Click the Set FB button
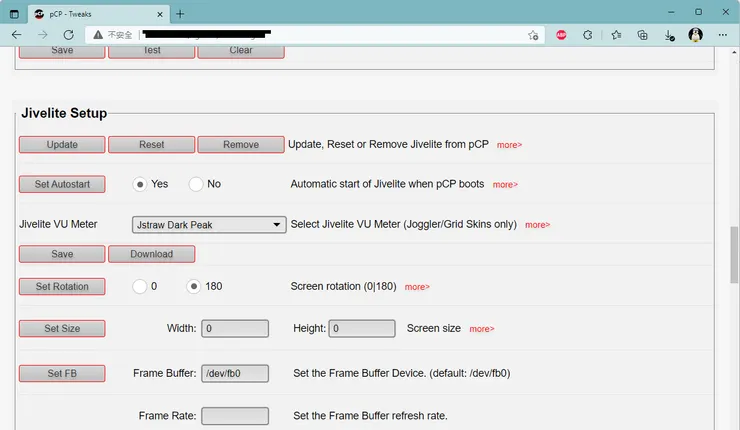Screen dimensions: 740x430 (x=62, y=373)
